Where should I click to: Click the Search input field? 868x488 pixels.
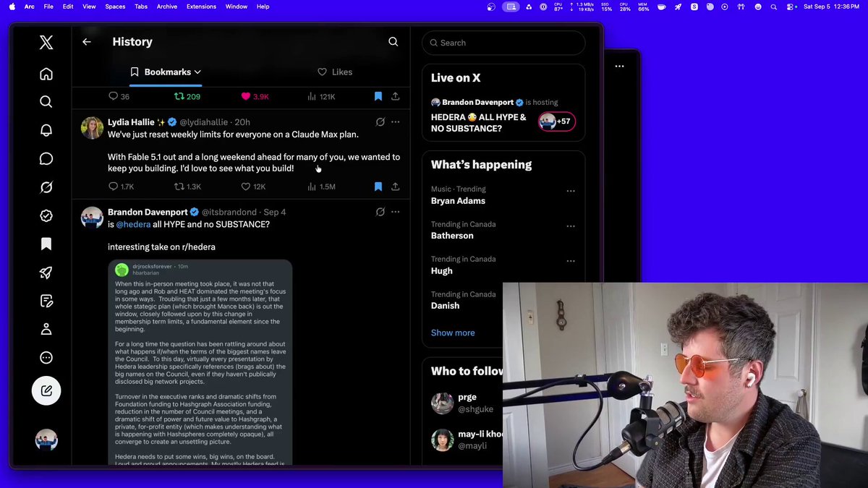point(503,43)
